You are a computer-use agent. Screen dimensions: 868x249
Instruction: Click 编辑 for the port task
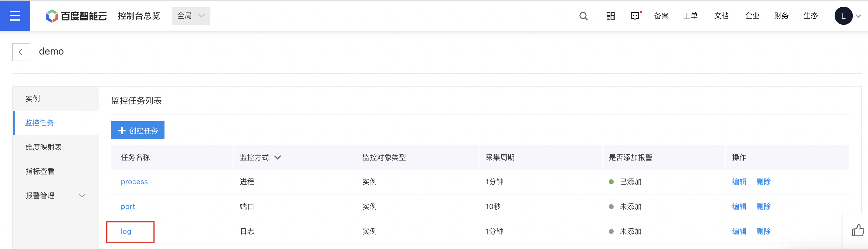[739, 206]
